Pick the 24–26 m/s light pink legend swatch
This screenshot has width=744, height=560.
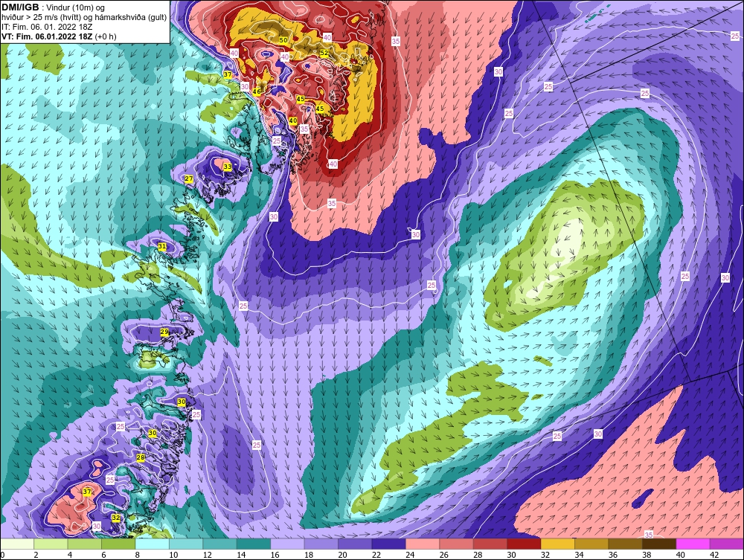tap(423, 544)
